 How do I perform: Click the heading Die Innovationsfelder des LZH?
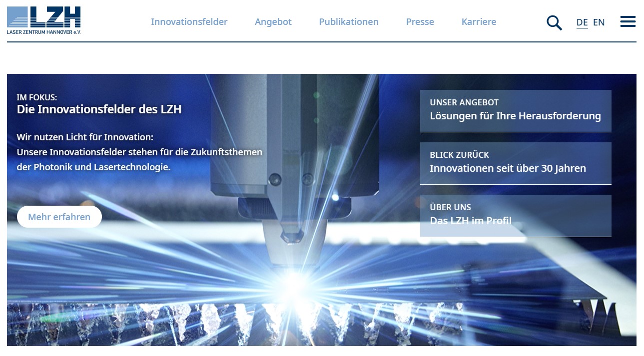pyautogui.click(x=99, y=109)
